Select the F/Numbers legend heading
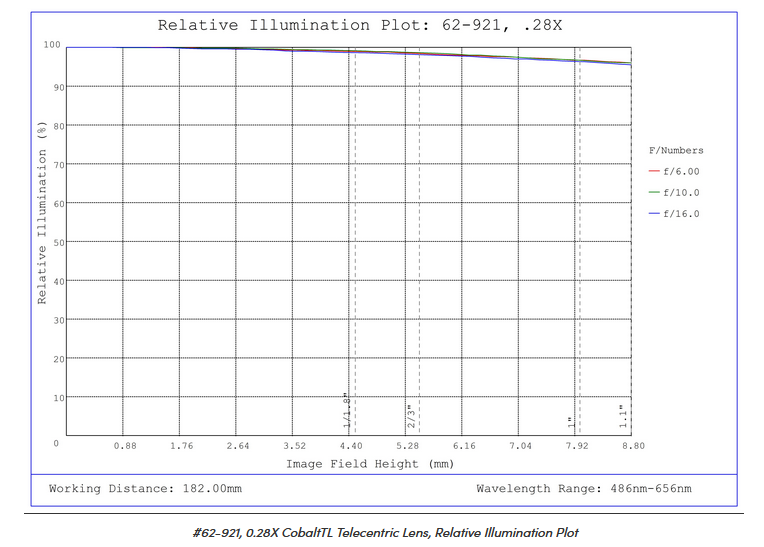 point(676,151)
